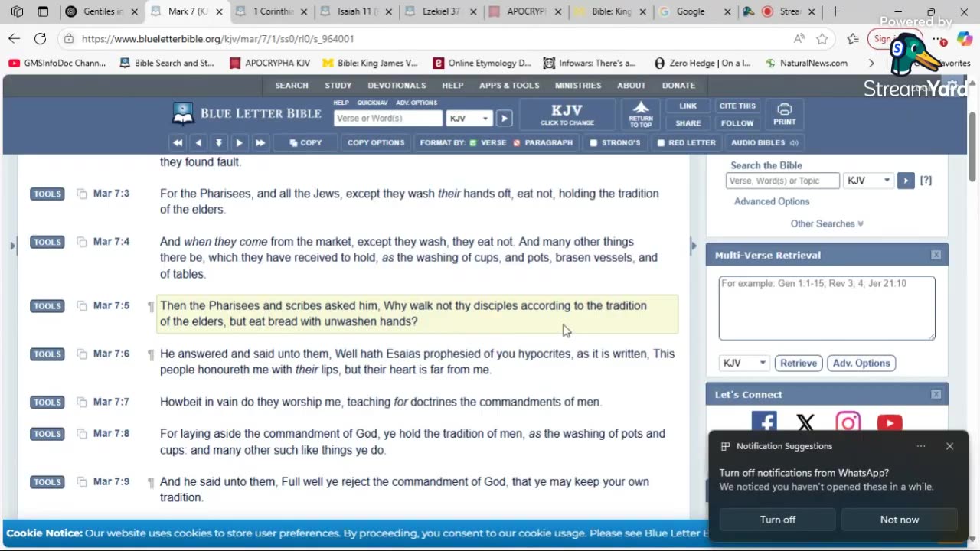Click the Blue Letter Bible logo icon

pos(182,113)
